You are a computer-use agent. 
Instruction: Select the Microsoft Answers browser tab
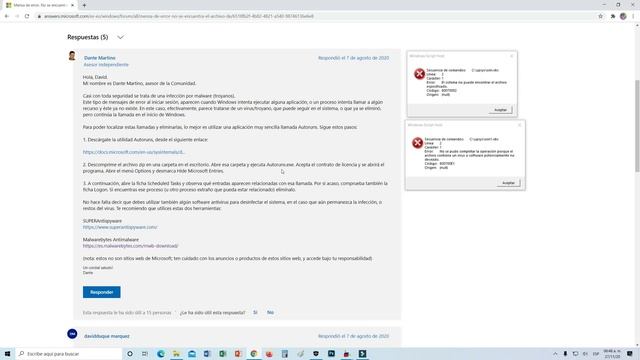point(40,5)
